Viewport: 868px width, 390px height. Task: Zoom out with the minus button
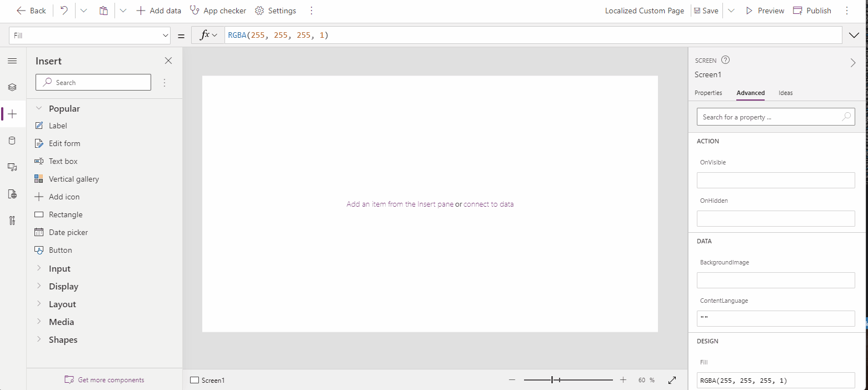[x=512, y=380]
